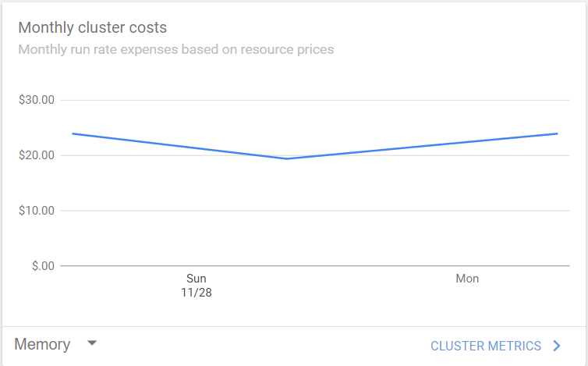Click the monthly run rate subtitle text
Image resolution: width=588 pixels, height=366 pixels.
[x=175, y=49]
